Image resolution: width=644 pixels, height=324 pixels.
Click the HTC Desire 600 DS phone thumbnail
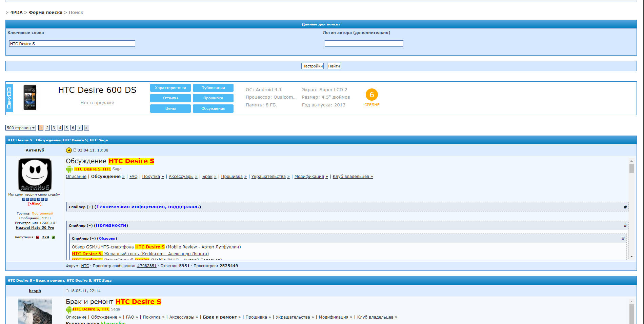click(30, 98)
